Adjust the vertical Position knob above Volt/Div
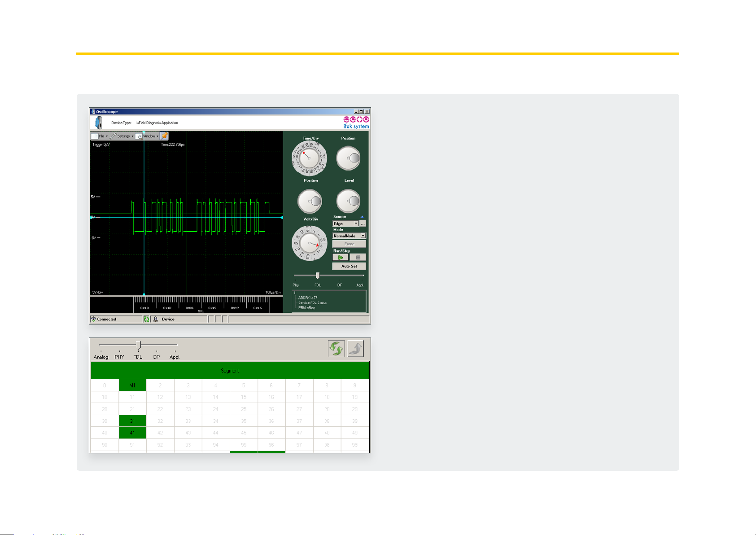 click(310, 201)
